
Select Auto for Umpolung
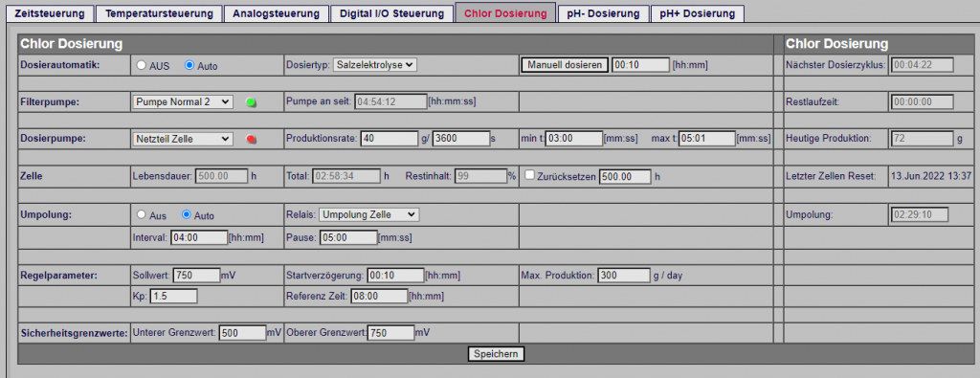click(186, 215)
